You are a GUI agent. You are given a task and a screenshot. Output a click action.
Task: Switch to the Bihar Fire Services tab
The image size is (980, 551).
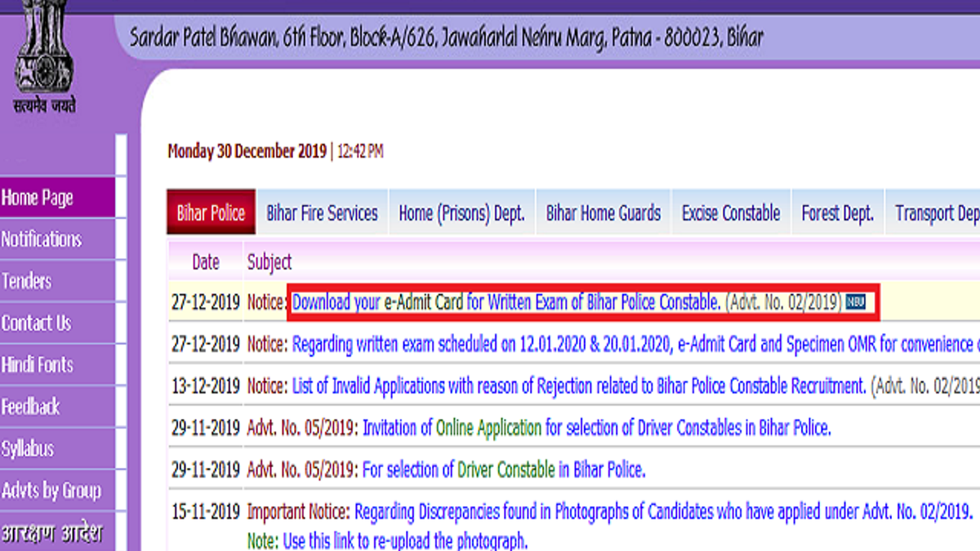tap(322, 214)
